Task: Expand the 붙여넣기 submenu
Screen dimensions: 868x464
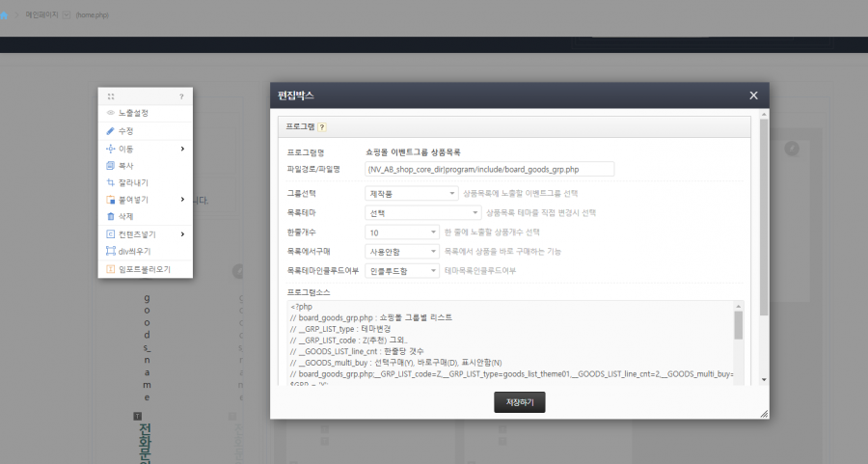Action: pos(182,200)
